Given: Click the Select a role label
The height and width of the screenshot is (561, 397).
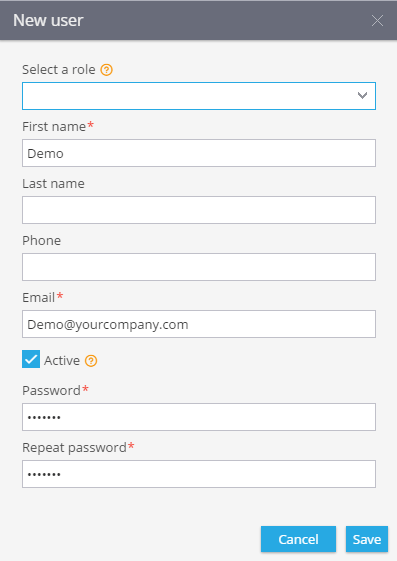Looking at the screenshot, I should click(x=59, y=69).
